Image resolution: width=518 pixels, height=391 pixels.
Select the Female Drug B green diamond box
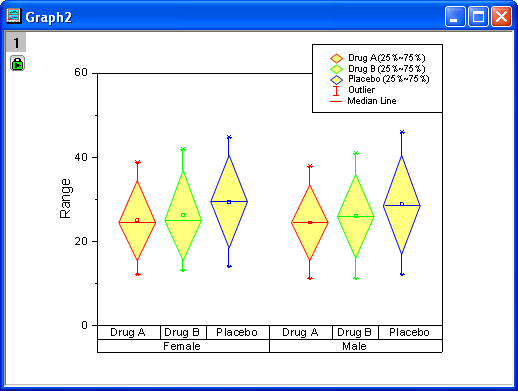point(183,215)
